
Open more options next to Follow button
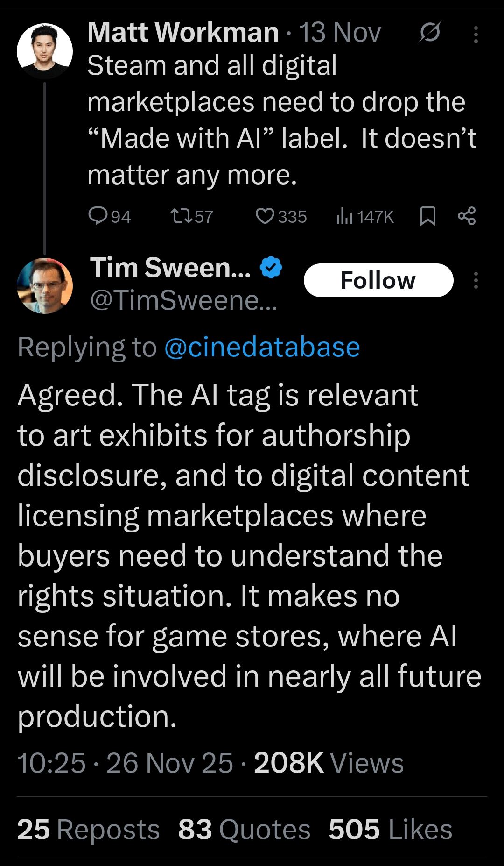476,280
